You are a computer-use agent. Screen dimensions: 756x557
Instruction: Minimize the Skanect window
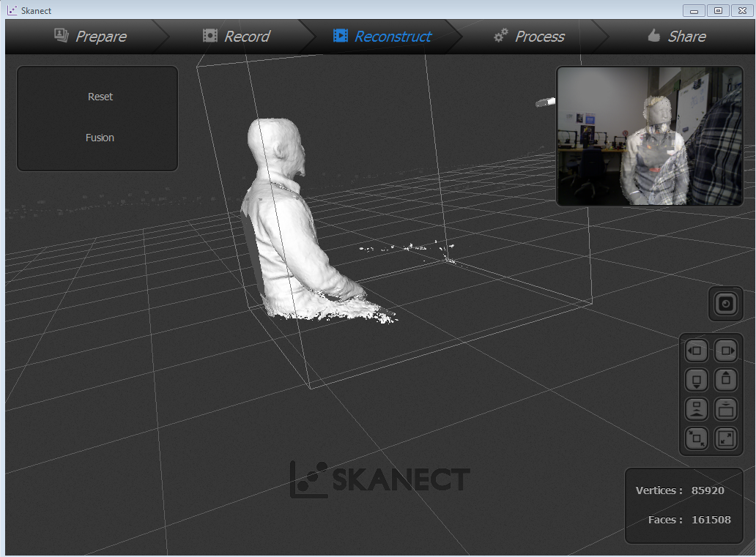[x=694, y=10]
